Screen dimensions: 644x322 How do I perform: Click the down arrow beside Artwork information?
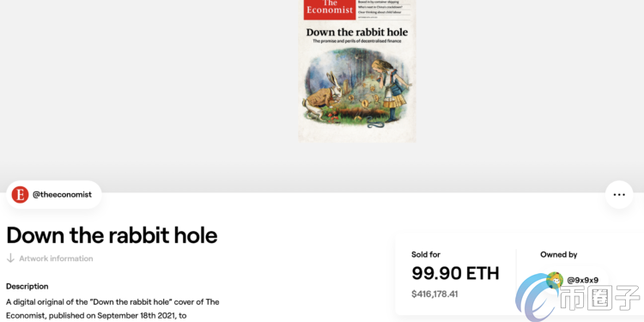(10, 258)
